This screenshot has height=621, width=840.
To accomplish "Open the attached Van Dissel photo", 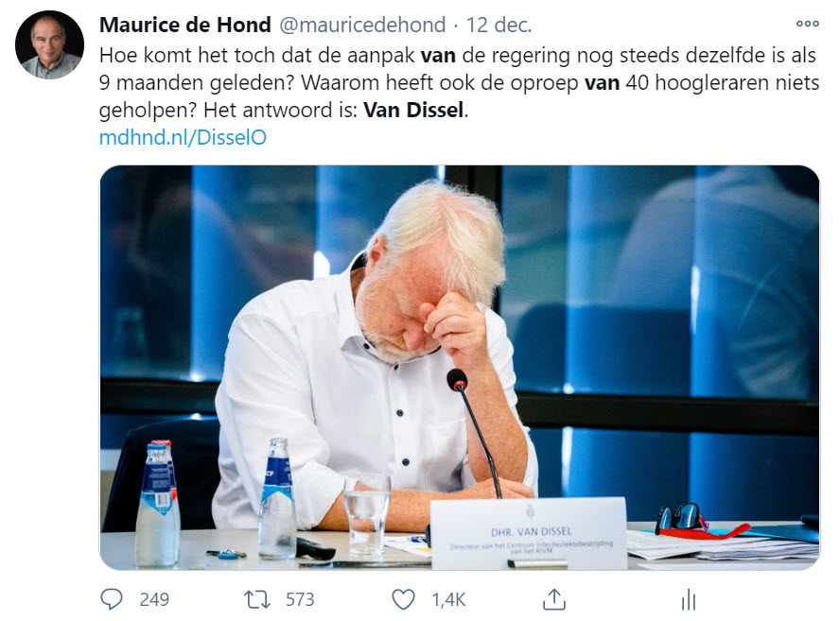I will tap(460, 368).
